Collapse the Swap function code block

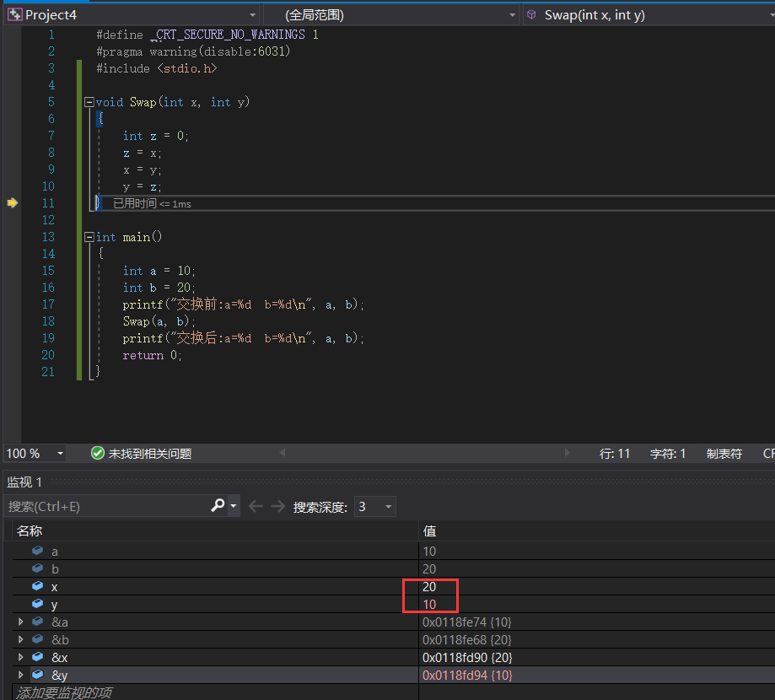pyautogui.click(x=89, y=102)
